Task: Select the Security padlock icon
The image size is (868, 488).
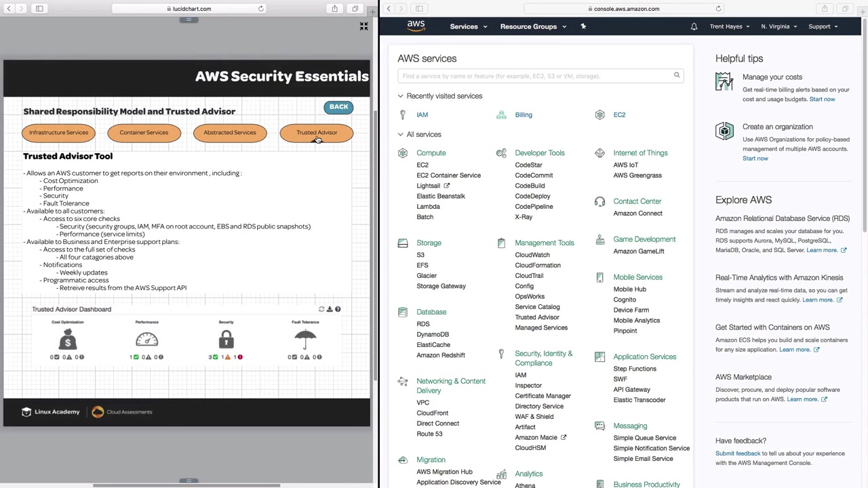Action: coord(226,339)
